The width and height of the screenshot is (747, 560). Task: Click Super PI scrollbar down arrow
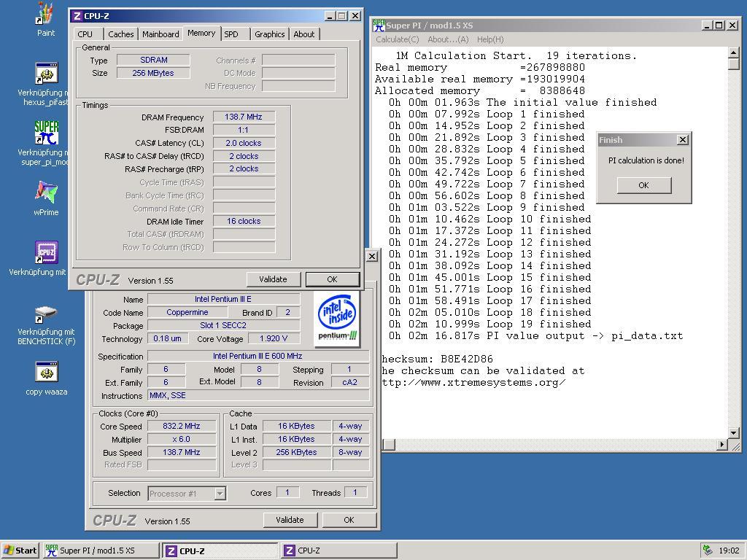734,433
